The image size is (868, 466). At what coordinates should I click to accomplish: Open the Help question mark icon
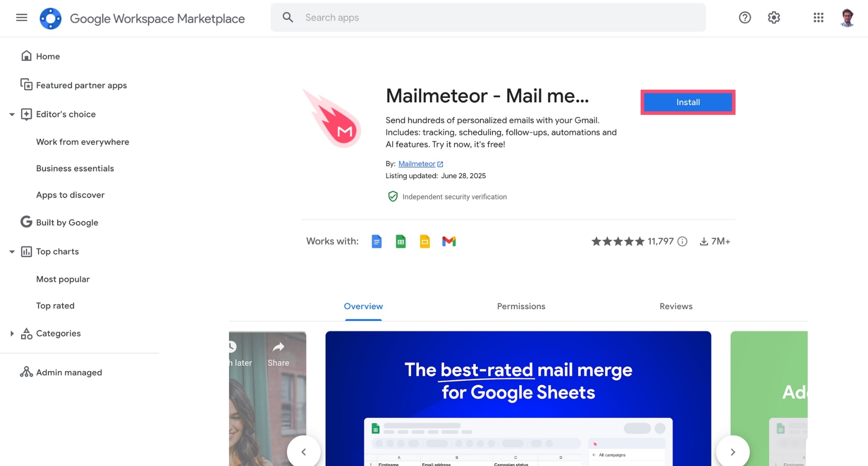(x=745, y=17)
